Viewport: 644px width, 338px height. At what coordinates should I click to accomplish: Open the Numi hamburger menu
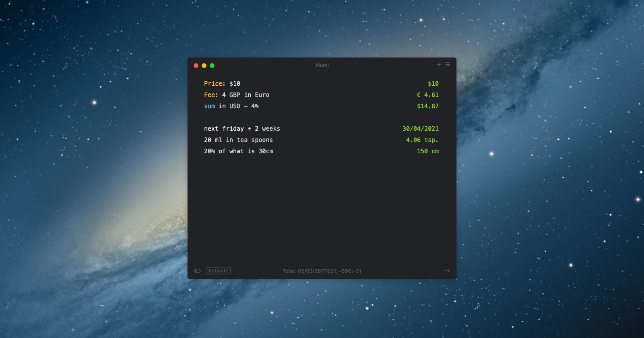[448, 64]
